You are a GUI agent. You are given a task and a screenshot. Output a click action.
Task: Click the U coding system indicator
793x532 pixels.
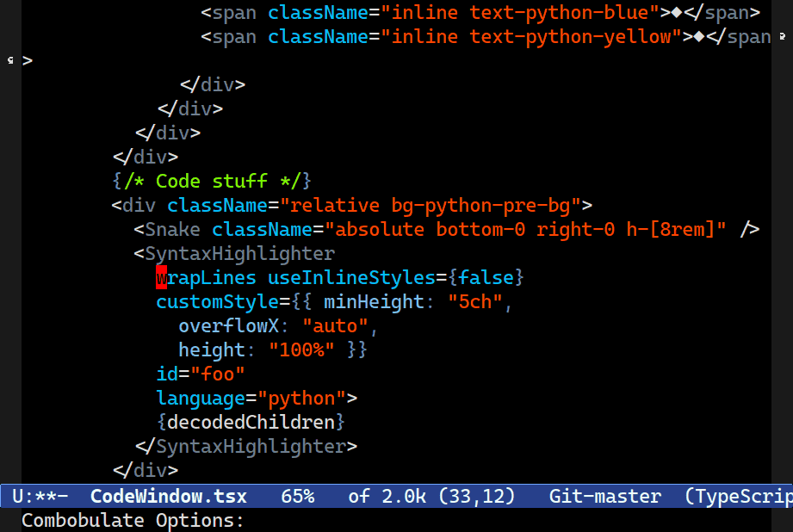tap(18, 496)
